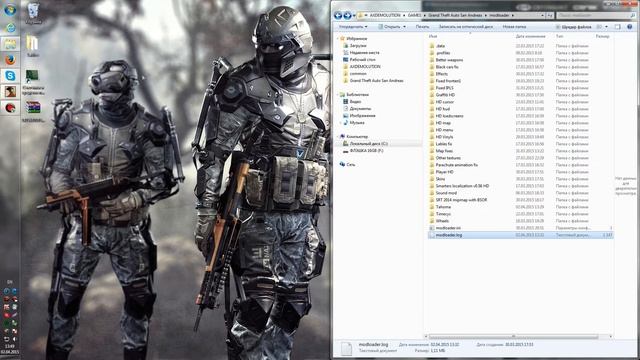
Task: Open the Explorer help question-mark icon
Action: point(629,27)
